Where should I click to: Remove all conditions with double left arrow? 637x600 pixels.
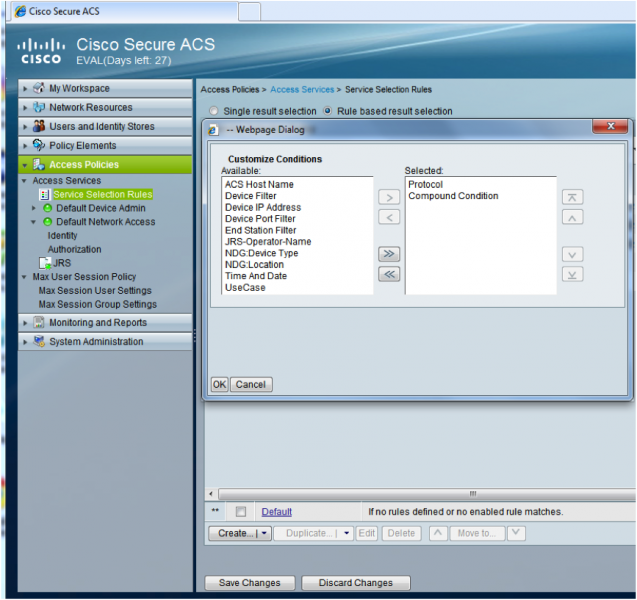pyautogui.click(x=389, y=274)
